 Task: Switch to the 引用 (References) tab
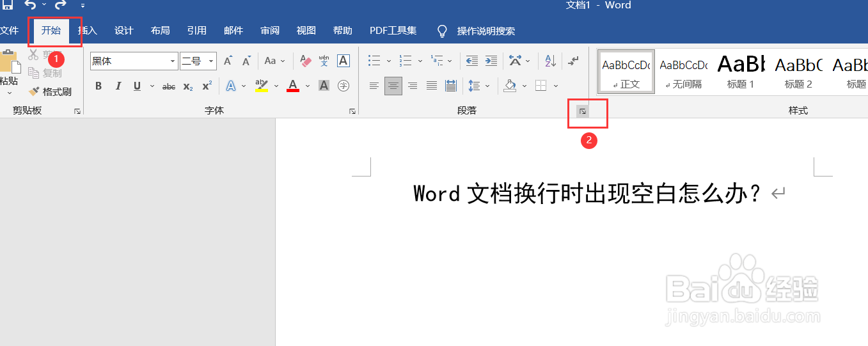[197, 31]
